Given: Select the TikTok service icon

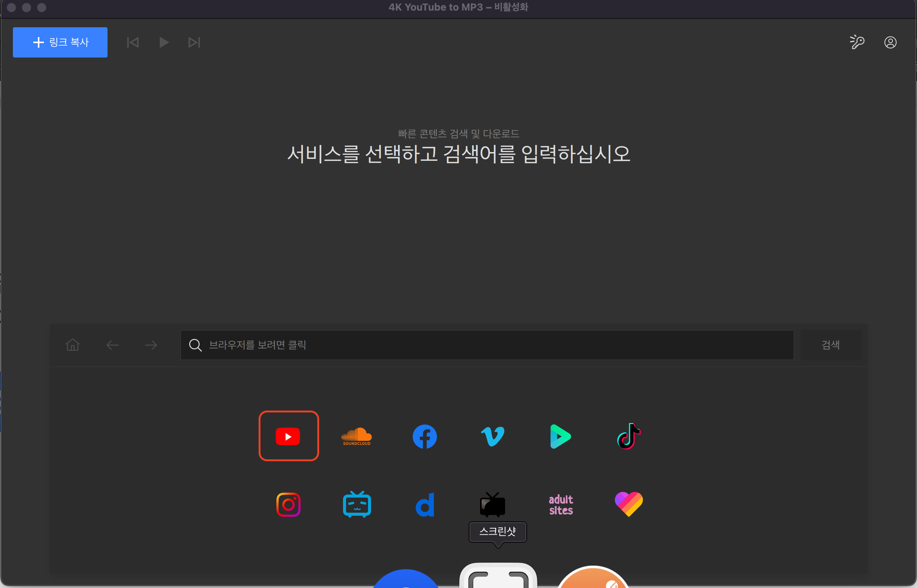Looking at the screenshot, I should tap(628, 436).
